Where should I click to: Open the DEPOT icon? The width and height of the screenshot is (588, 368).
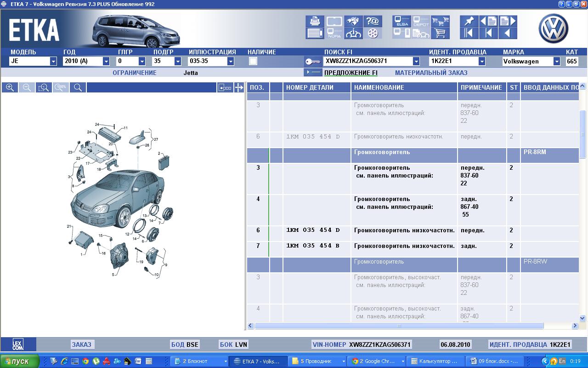pos(421,21)
